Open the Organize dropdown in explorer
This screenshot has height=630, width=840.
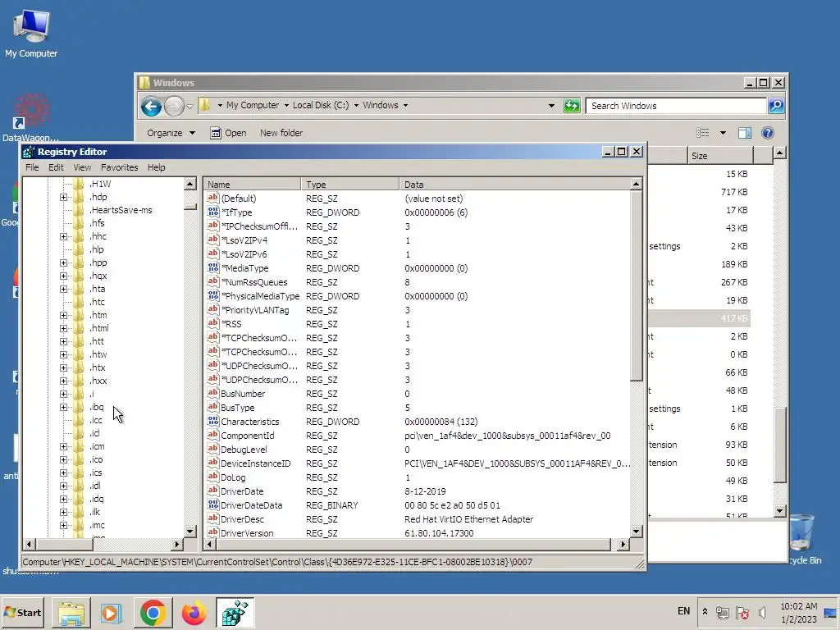171,133
